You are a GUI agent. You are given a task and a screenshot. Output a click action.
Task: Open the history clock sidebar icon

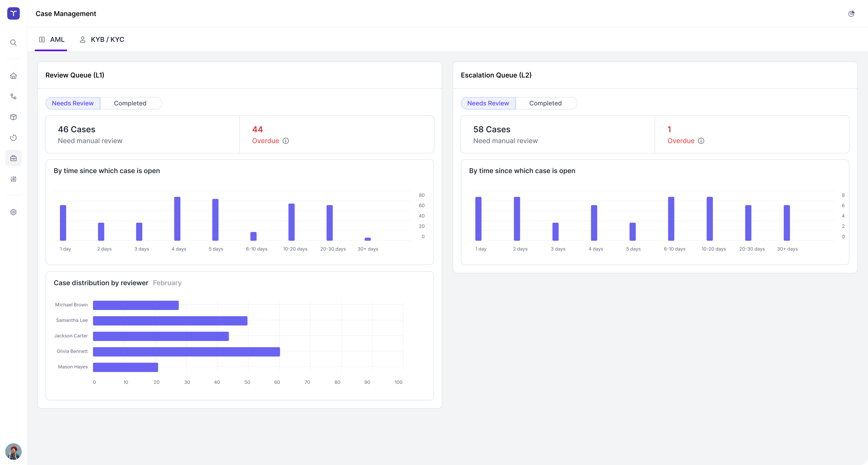pyautogui.click(x=13, y=138)
